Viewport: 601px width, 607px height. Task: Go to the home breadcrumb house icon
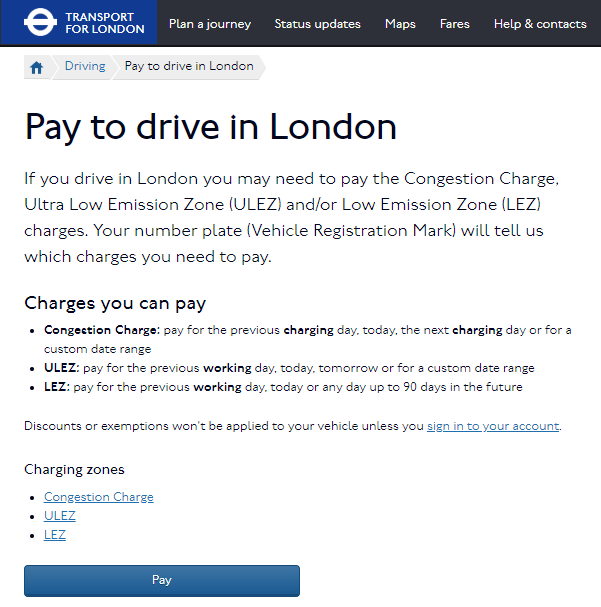click(36, 68)
